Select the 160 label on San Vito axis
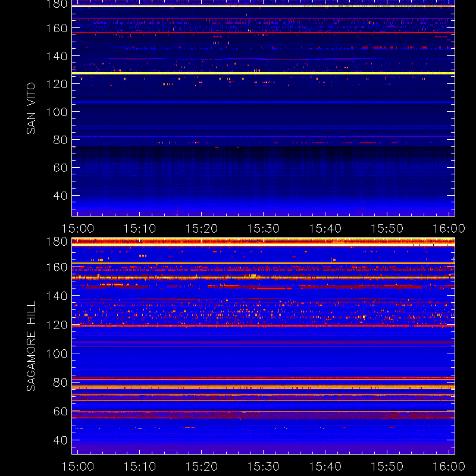Image resolution: width=476 pixels, height=476 pixels. 57,28
